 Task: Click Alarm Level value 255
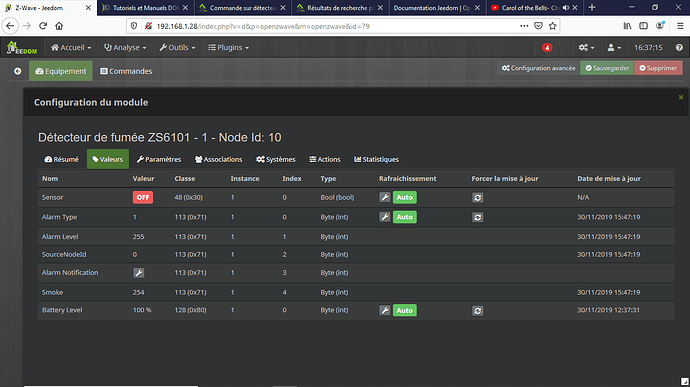(138, 236)
